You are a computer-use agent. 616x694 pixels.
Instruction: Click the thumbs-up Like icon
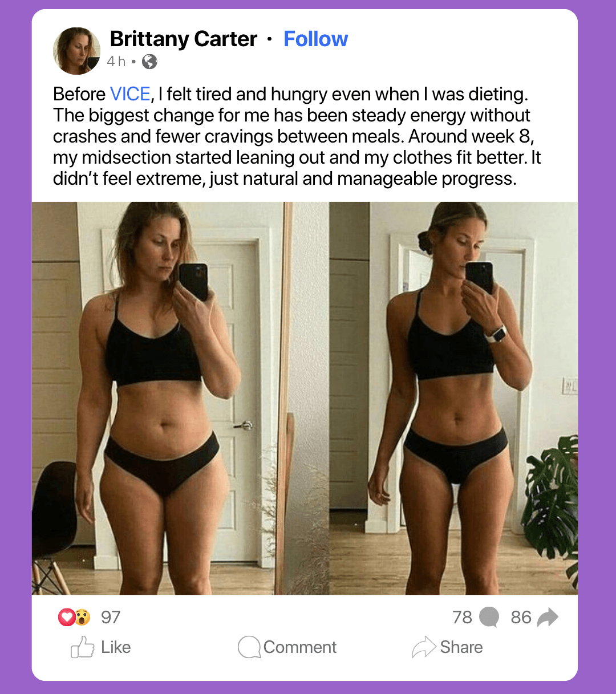pos(82,647)
